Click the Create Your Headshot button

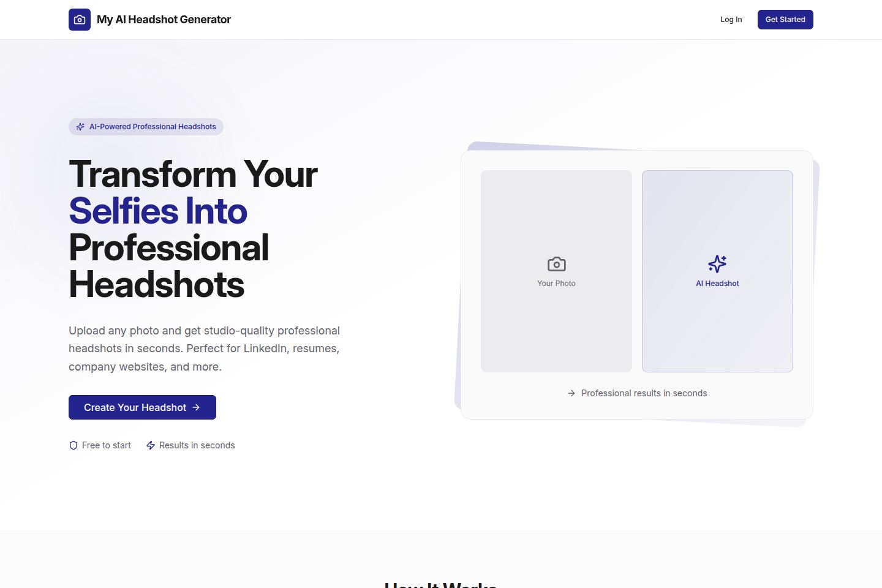tap(142, 407)
